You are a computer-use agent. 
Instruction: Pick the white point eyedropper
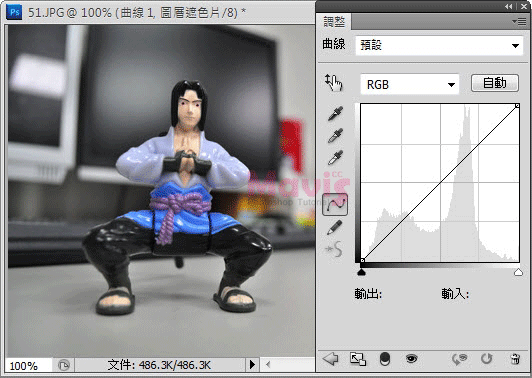click(335, 158)
